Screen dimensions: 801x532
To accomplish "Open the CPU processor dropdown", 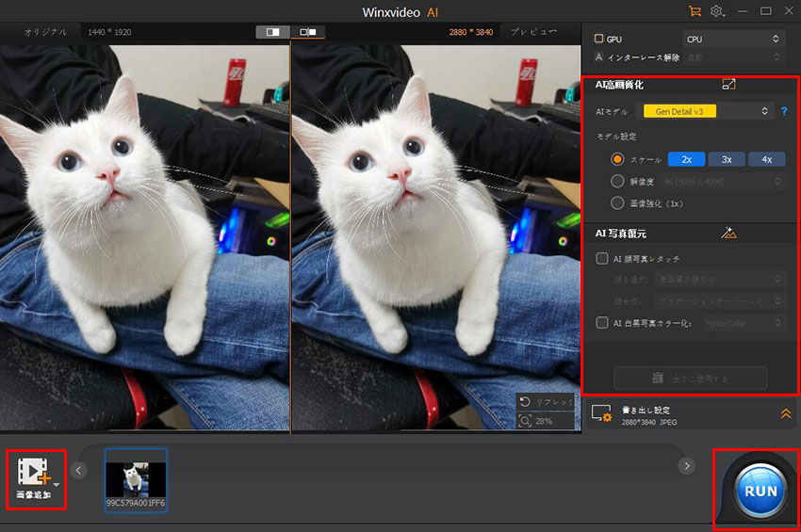I will click(733, 39).
